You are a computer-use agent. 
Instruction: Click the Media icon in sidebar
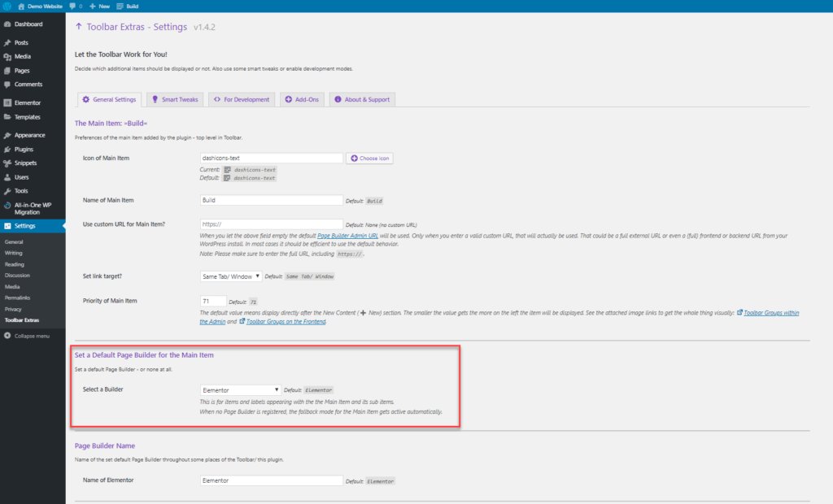(7, 56)
